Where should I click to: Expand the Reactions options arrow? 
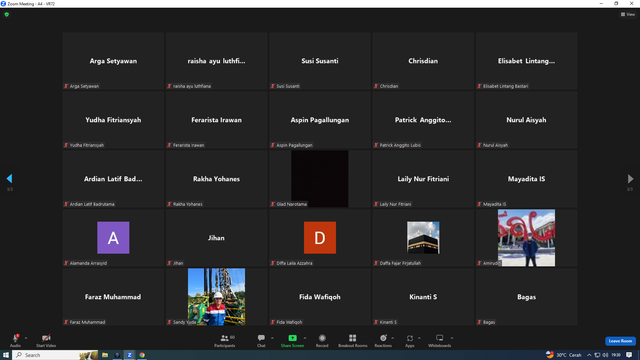393,338
